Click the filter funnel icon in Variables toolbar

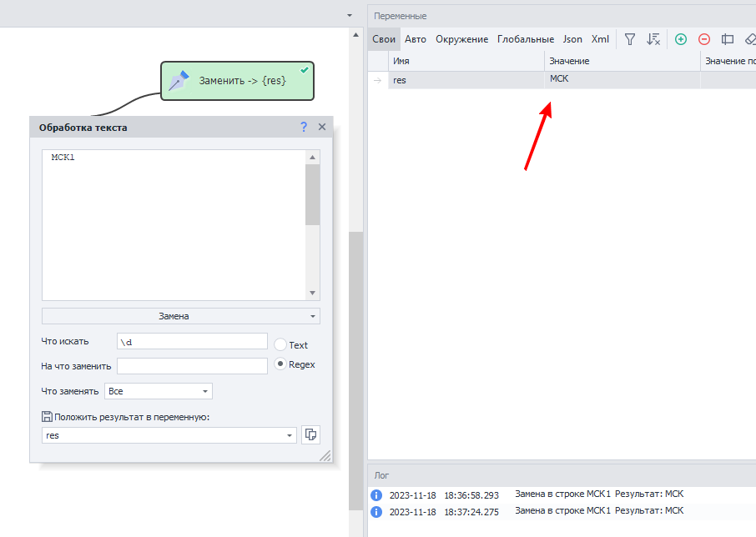630,39
